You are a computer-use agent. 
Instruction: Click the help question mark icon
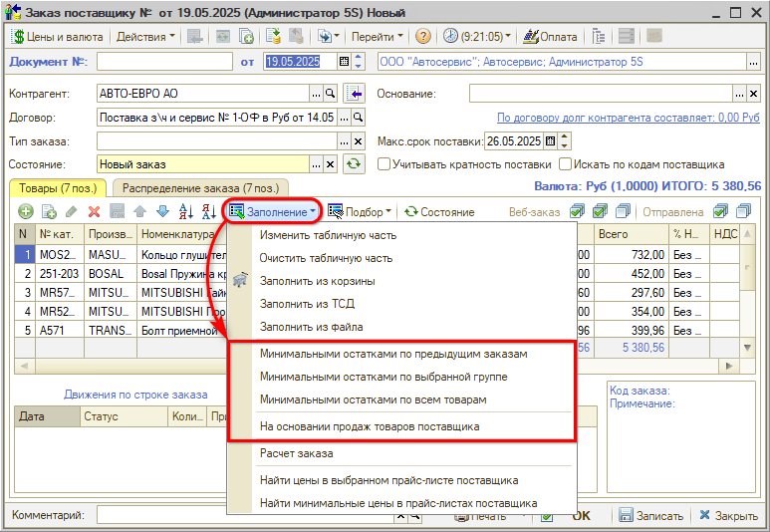[422, 36]
